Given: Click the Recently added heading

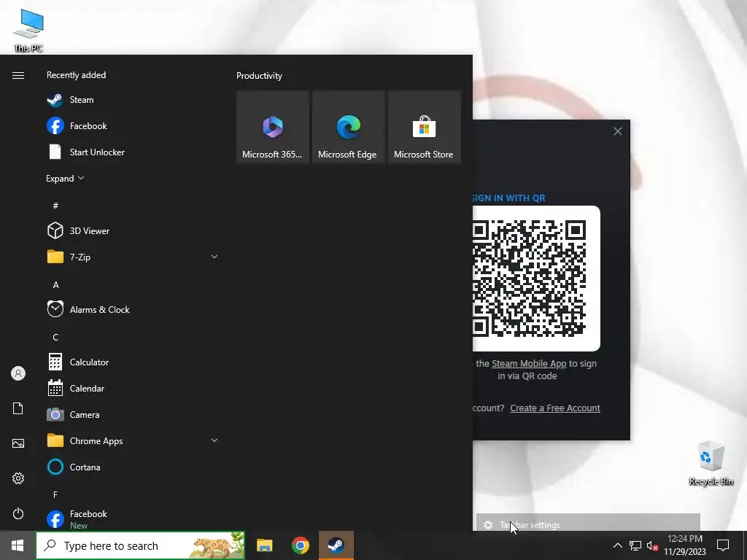Looking at the screenshot, I should click(76, 75).
